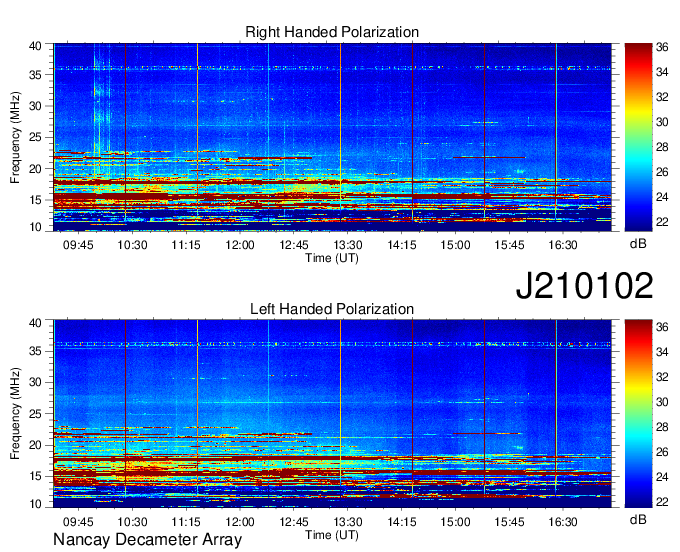Click the dB unit label under the top color bar
Image resolution: width=680 pixels, height=552 pixels.
click(x=638, y=244)
